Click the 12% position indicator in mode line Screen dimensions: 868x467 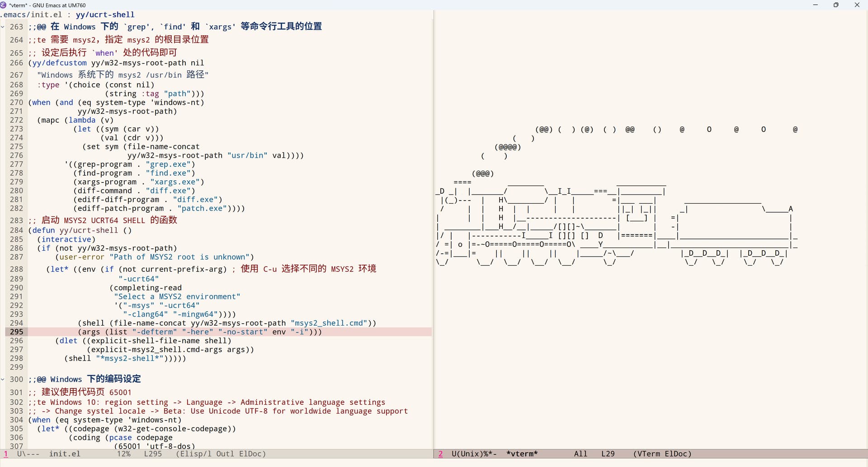123,454
